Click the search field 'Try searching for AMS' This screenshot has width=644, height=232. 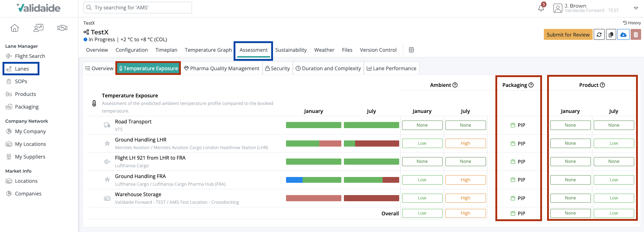[138, 8]
